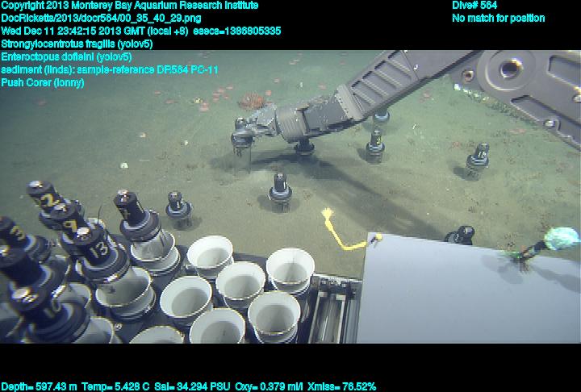Select the file path 'DocRicketts/2013/docr564/00_35_40_29.png'
Viewport: 581px width, 392px height.
pos(101,19)
